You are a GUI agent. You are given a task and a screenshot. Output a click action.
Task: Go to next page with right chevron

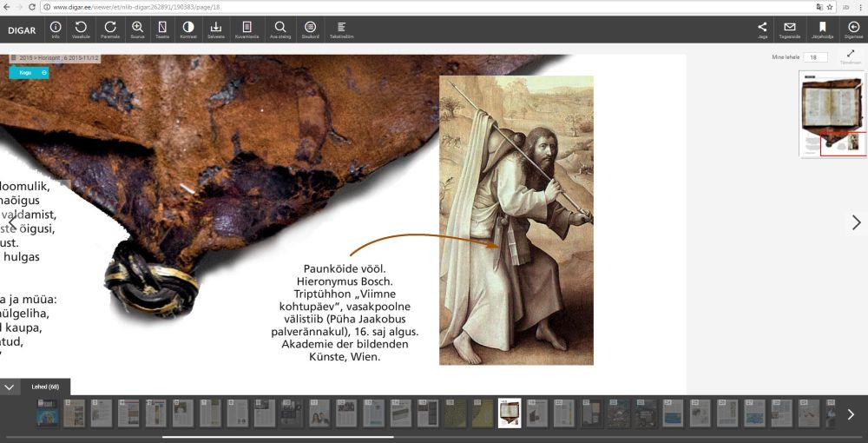pos(856,222)
